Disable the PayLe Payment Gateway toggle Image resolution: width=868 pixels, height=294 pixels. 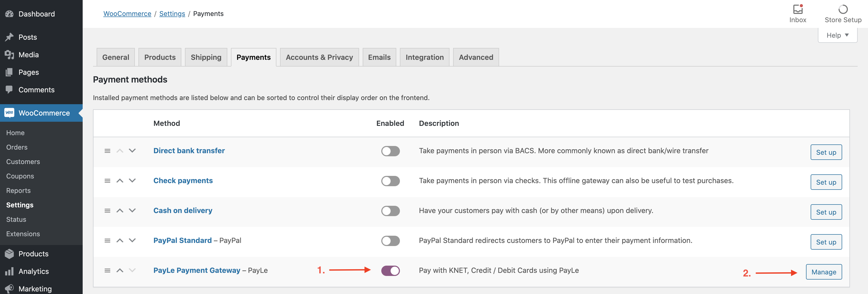(x=391, y=271)
